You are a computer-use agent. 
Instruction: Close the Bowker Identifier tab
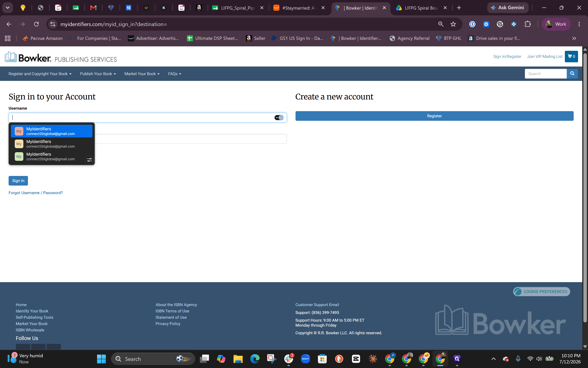tap(384, 8)
